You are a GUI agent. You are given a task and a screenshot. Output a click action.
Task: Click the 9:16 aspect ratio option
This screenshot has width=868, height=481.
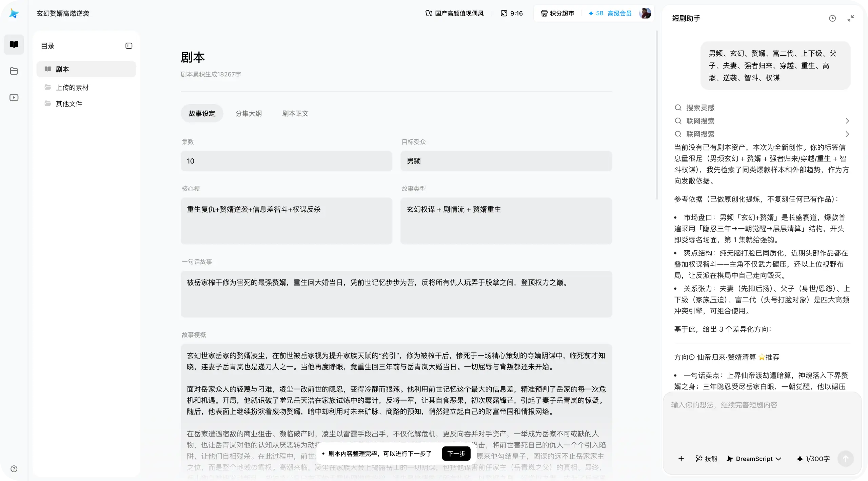pos(512,13)
